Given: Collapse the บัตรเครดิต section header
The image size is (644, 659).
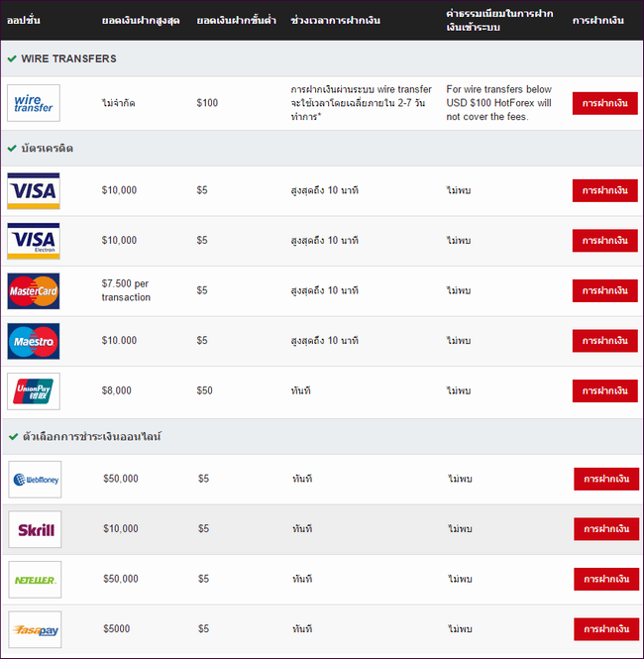Looking at the screenshot, I should [40, 149].
